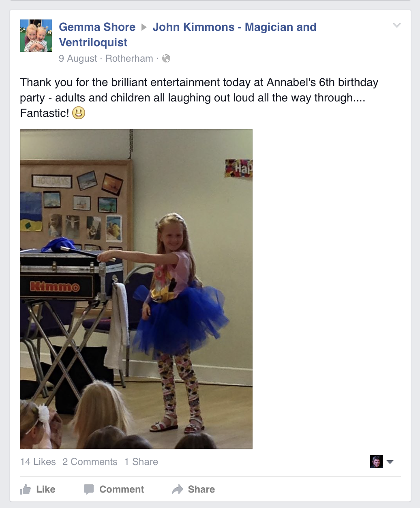Click the Share text button

point(201,489)
